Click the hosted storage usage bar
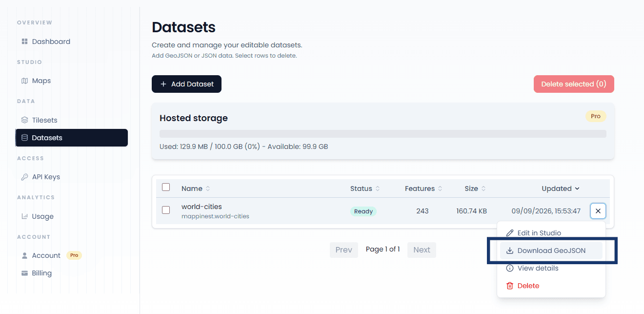Screen dimensions: 644x314 pyautogui.click(x=383, y=134)
